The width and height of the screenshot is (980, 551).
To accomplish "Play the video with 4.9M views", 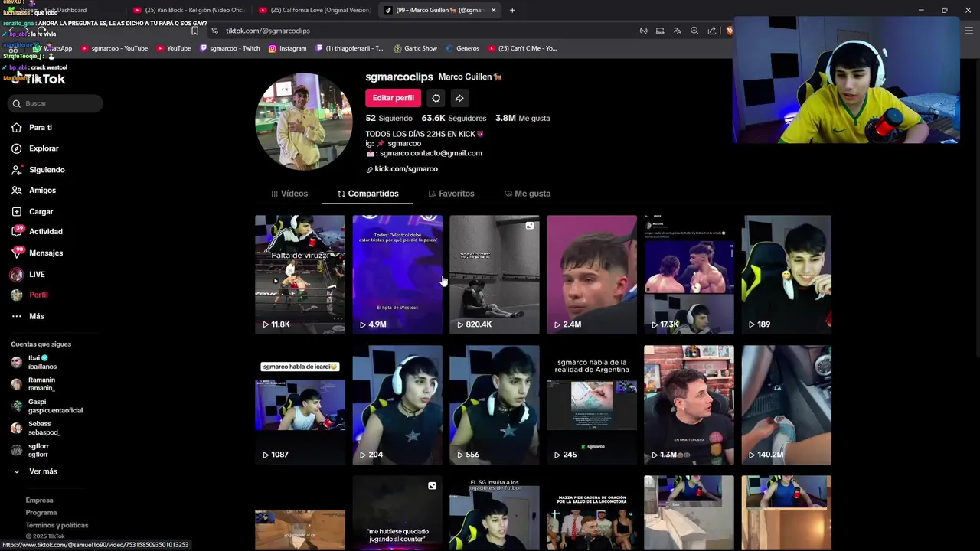I will [397, 275].
